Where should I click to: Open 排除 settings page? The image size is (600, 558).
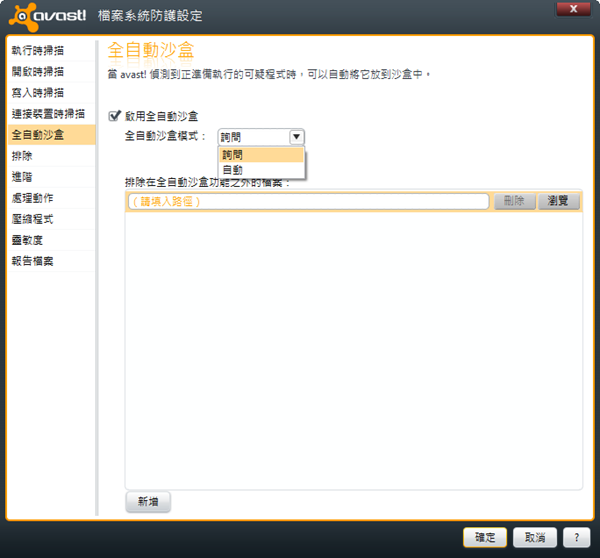pos(51,156)
